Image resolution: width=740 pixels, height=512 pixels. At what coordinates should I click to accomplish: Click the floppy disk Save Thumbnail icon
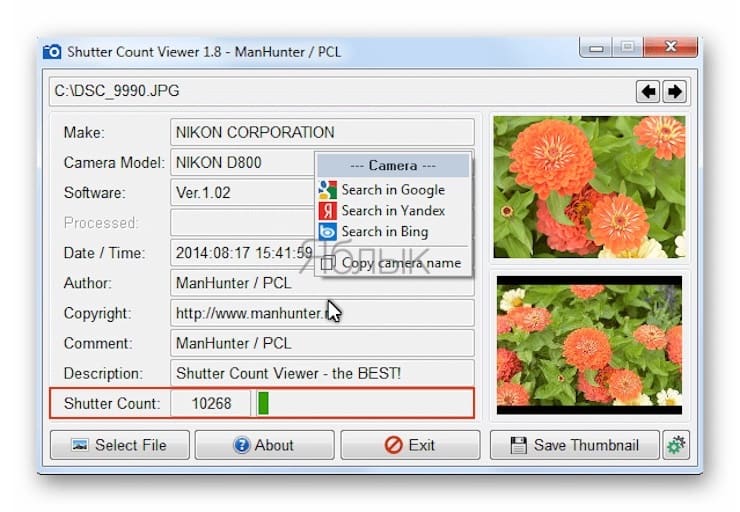pos(518,445)
